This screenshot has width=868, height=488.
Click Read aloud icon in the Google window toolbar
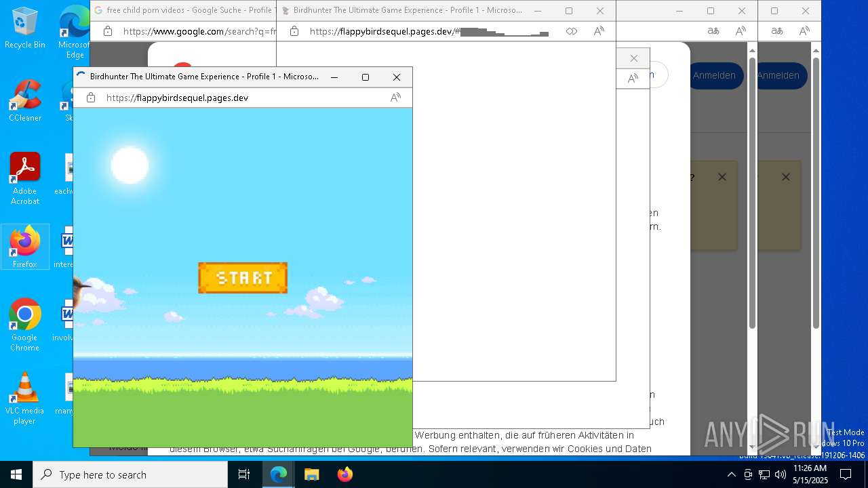click(x=741, y=31)
